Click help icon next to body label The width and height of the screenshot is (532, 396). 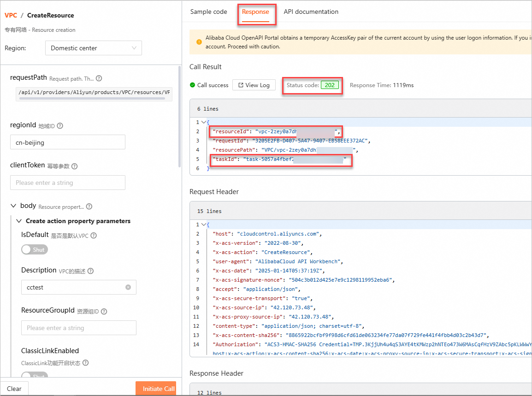(x=89, y=207)
